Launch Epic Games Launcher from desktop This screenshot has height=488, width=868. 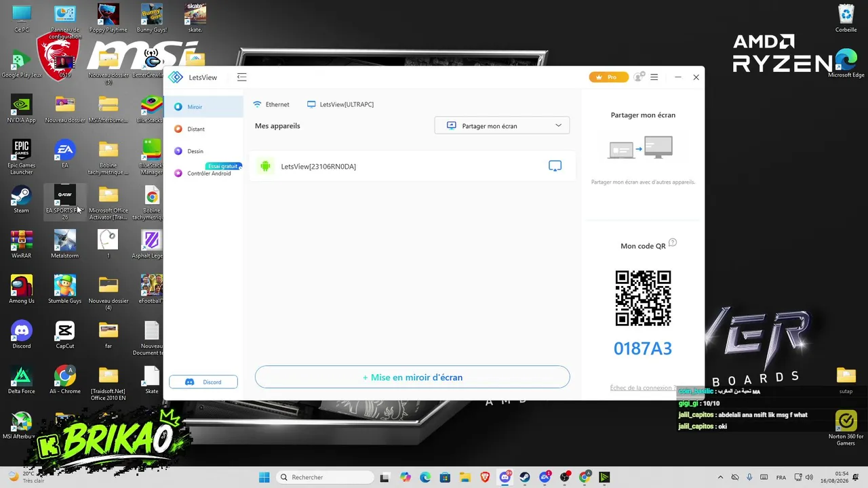pos(22,157)
